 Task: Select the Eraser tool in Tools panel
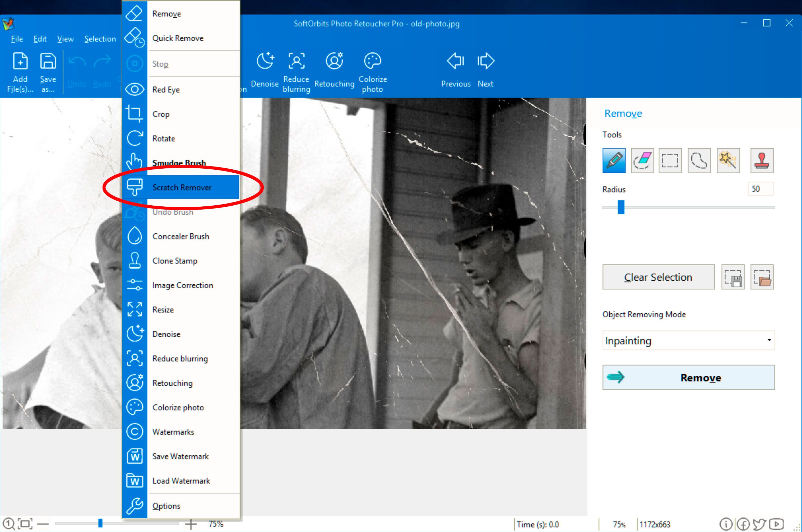point(643,160)
